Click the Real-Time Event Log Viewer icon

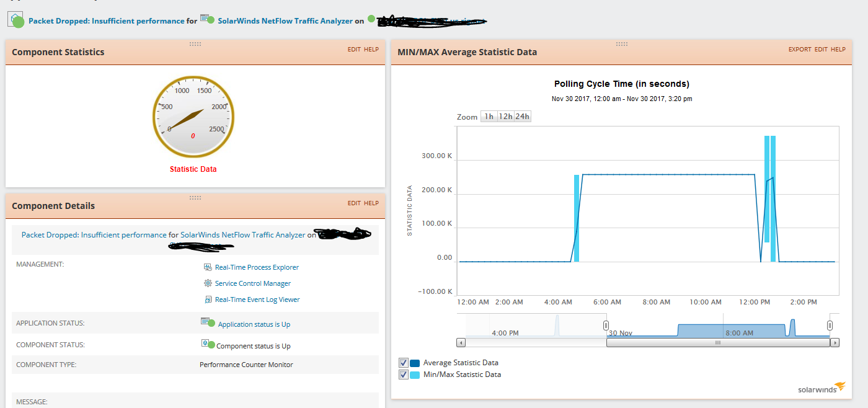208,299
